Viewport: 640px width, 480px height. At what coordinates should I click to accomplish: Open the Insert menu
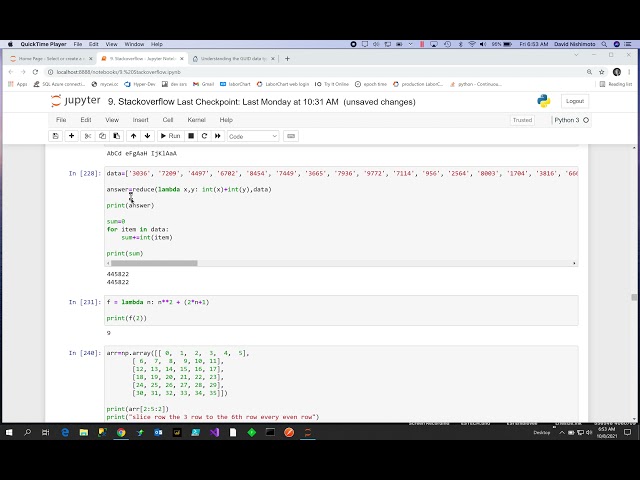click(x=140, y=120)
